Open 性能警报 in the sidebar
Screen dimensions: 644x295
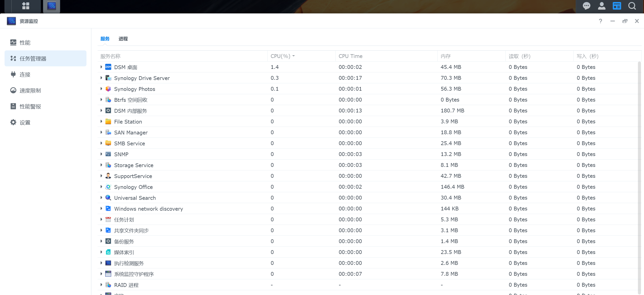coord(46,106)
